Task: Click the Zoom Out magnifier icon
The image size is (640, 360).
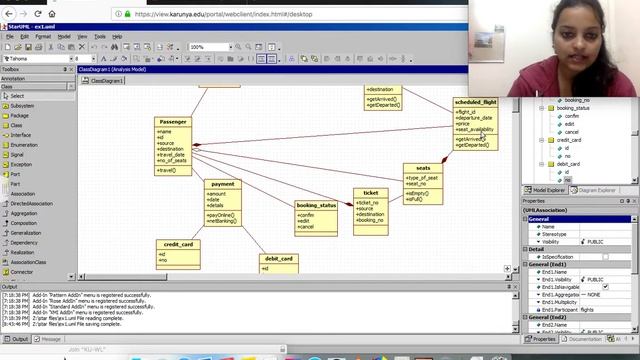Action: pos(248,47)
